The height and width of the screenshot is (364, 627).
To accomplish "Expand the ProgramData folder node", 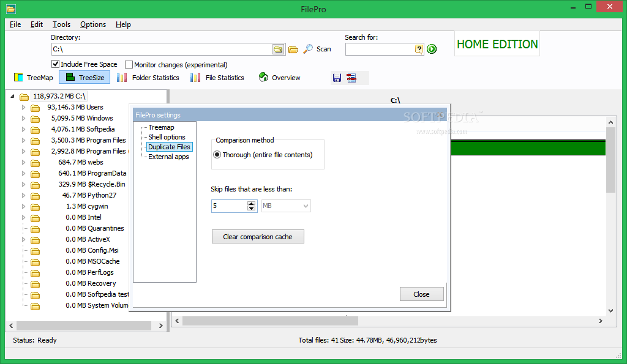I will (23, 173).
